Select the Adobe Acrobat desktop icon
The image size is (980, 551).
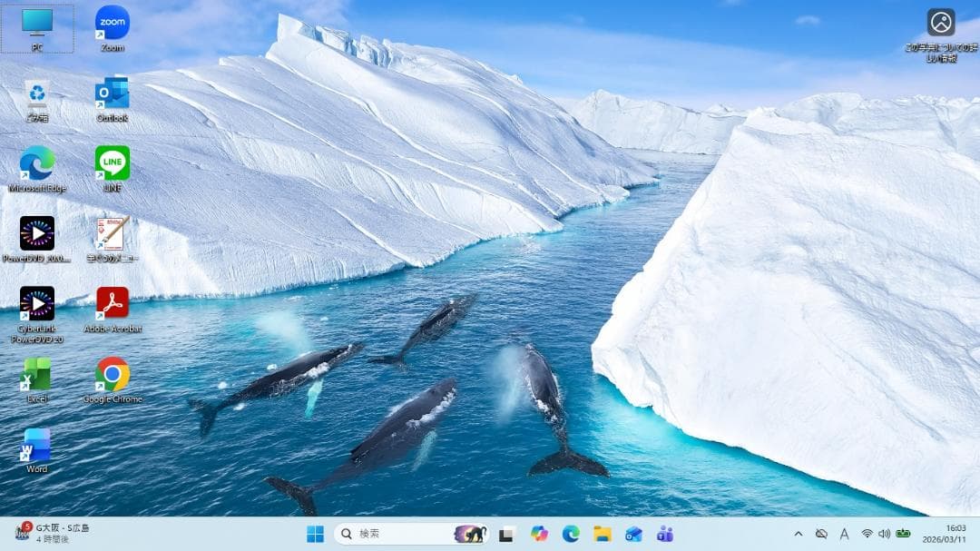pos(113,303)
